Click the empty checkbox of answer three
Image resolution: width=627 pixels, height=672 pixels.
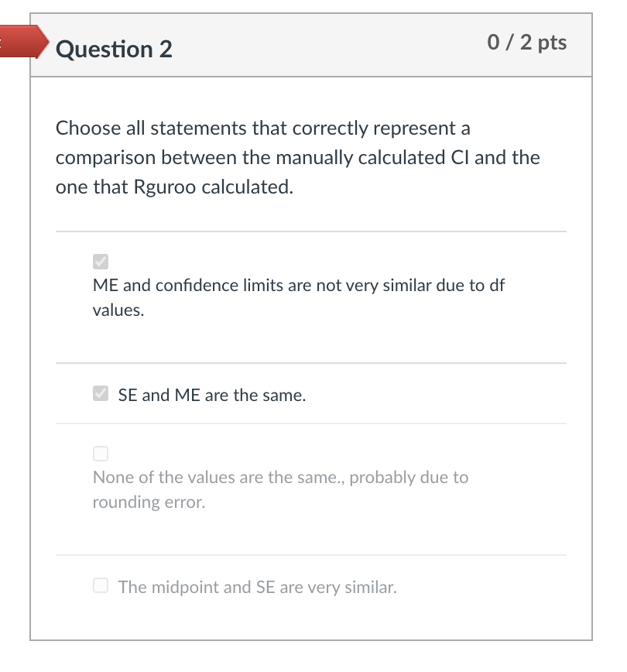tap(99, 453)
